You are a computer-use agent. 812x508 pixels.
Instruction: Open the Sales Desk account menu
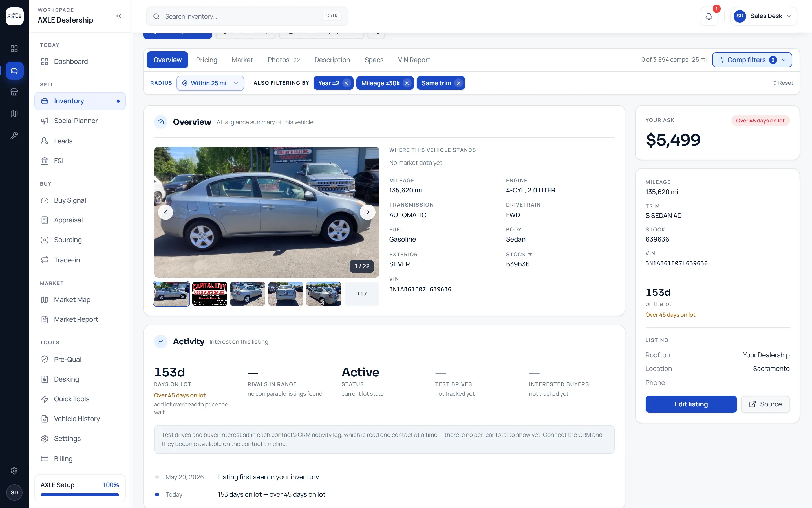click(763, 16)
